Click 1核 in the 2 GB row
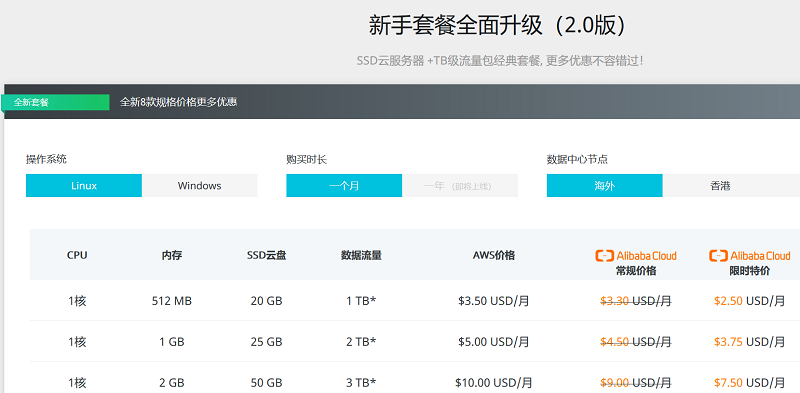The height and width of the screenshot is (393, 800). 77,383
